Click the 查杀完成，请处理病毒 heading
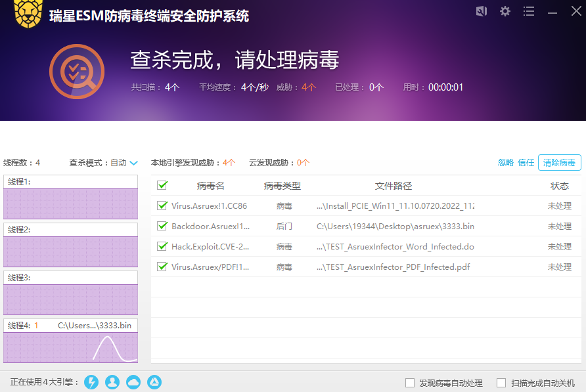The width and height of the screenshot is (586, 392). [x=235, y=60]
